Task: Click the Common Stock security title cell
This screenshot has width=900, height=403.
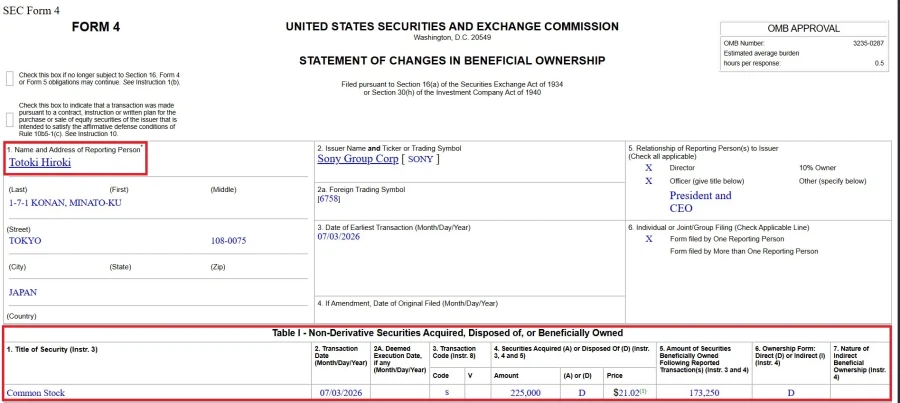Action: [x=36, y=393]
